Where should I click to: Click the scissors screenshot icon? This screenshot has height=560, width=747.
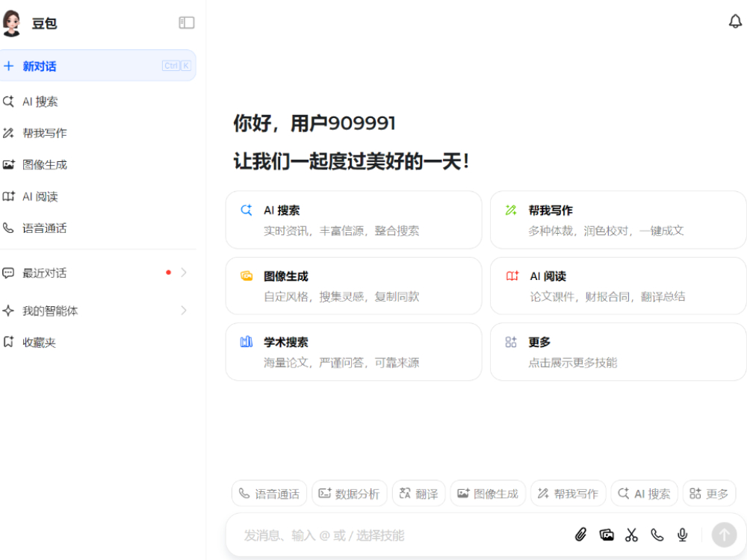(632, 535)
